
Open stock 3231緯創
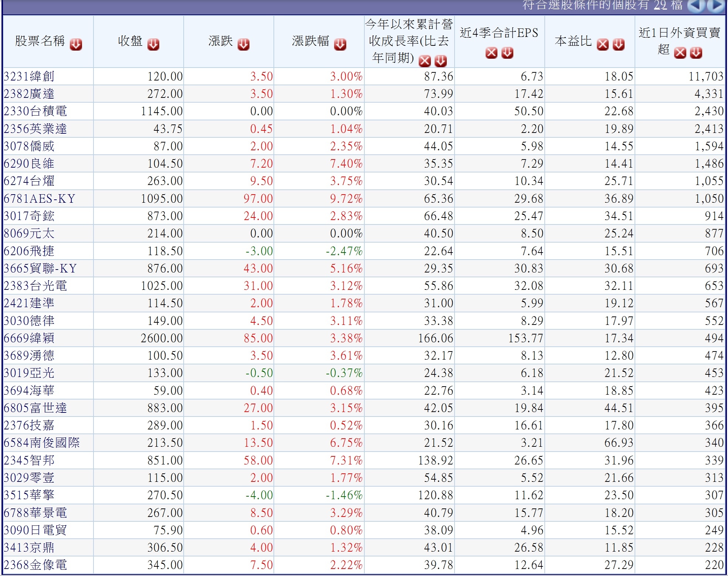tap(29, 76)
